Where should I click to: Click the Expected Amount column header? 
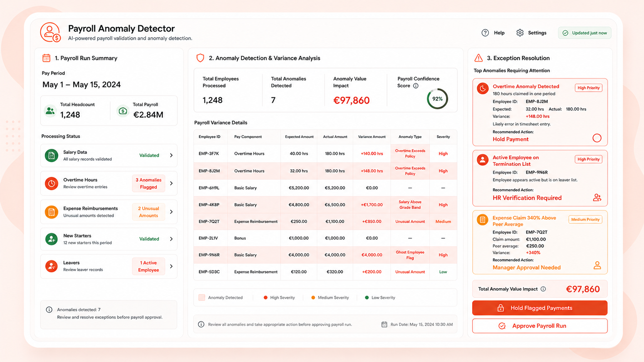299,137
